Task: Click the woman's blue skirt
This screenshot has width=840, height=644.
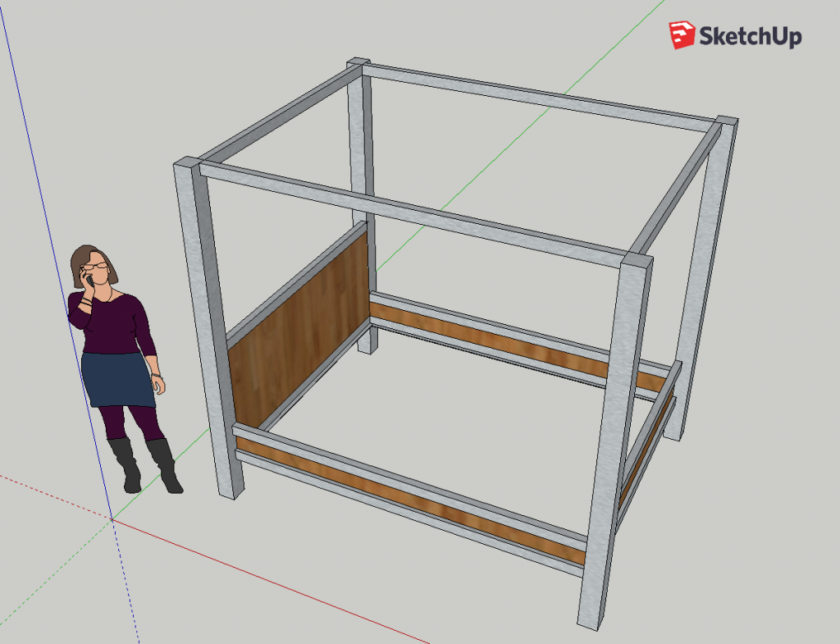Action: coord(118,379)
